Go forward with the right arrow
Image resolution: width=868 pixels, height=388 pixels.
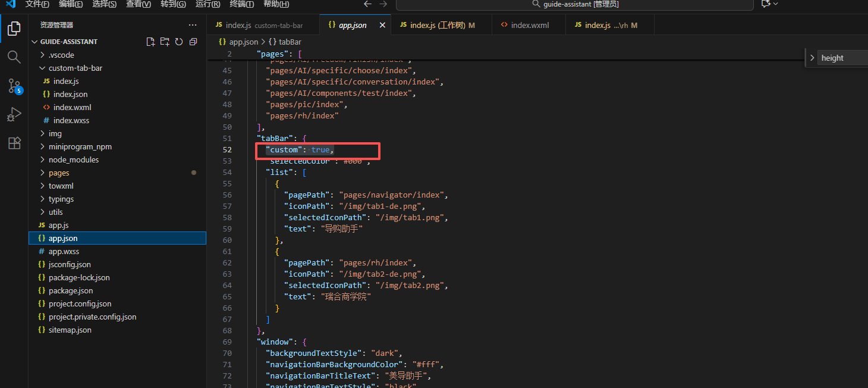tap(383, 4)
